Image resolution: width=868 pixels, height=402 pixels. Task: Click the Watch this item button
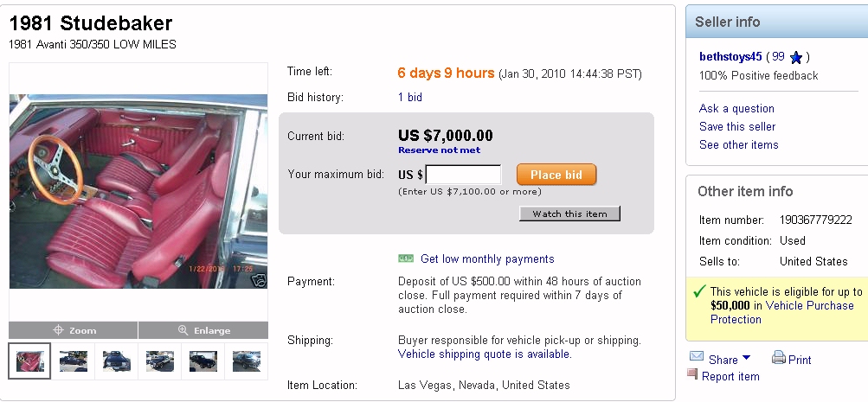coord(569,214)
